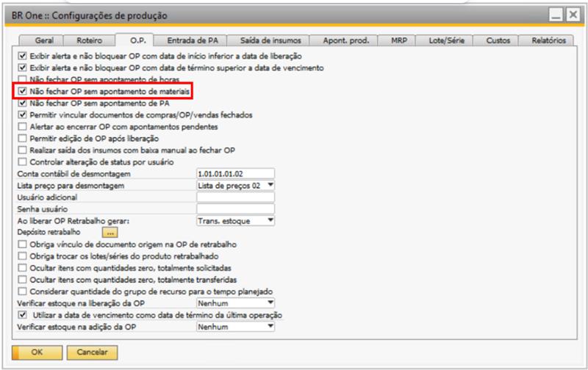Viewport: 588px width, 370px height.
Task: Expand 'Ao liberar OP Retrabalho gerar' dropdown
Action: (270, 220)
